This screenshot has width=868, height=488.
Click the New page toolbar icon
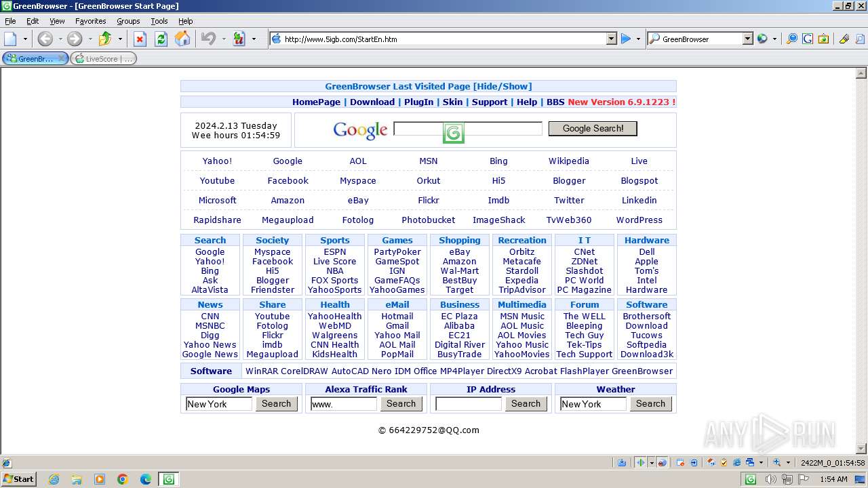(x=10, y=39)
